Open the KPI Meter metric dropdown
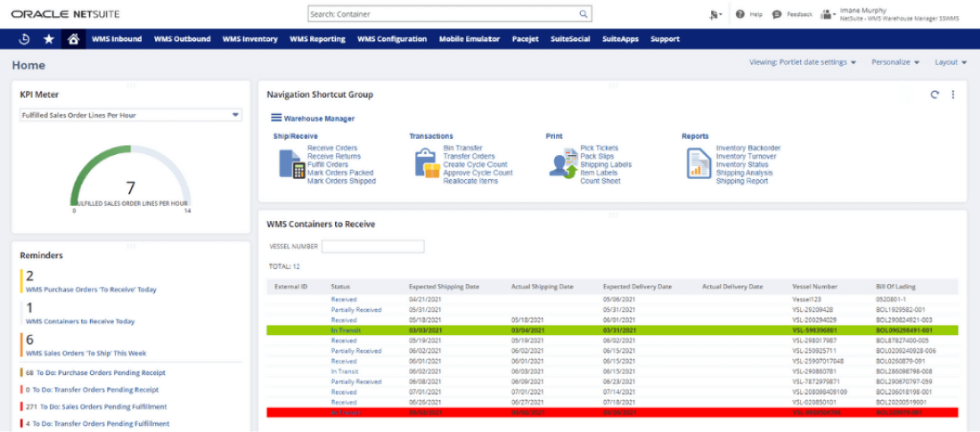The width and height of the screenshot is (980, 432). [x=130, y=115]
